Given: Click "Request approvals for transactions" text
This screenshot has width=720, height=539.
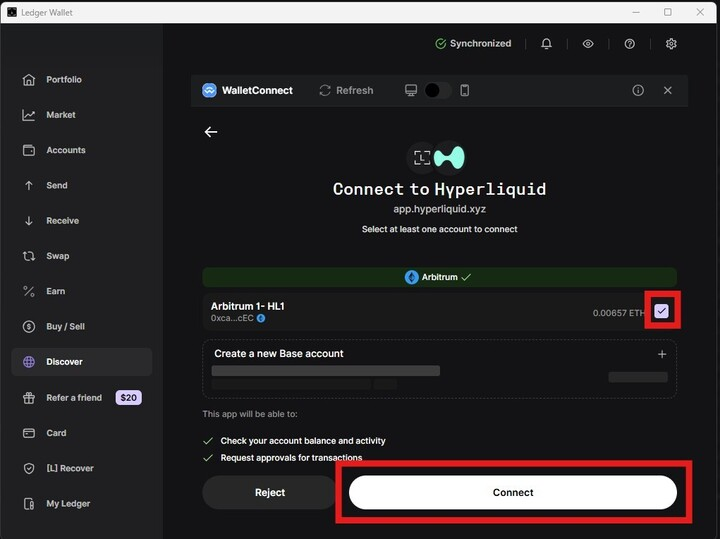Looking at the screenshot, I should pos(291,458).
